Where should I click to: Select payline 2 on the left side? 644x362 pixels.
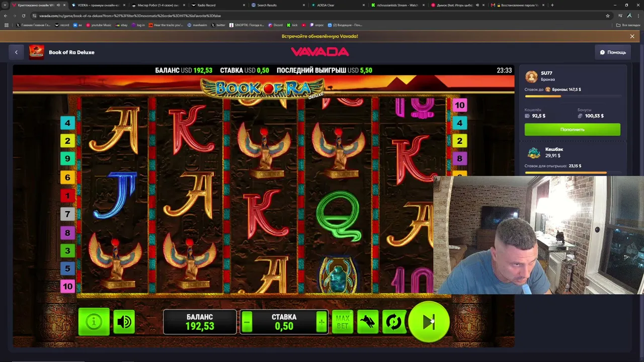point(67,141)
